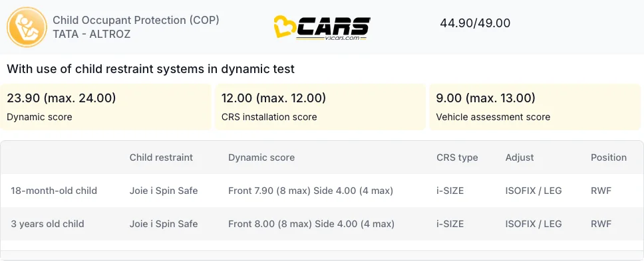644x261 pixels.
Task: Click the Child restraint column header
Action: pyautogui.click(x=161, y=158)
